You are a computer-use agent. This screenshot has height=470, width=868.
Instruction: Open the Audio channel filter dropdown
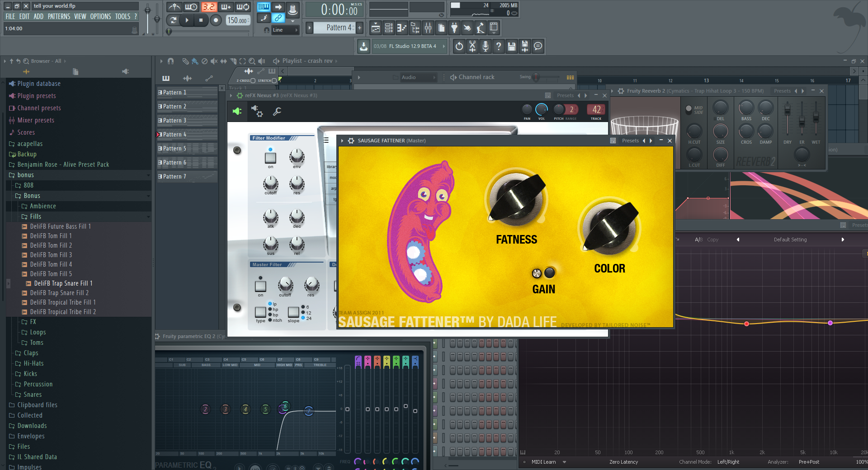tap(419, 77)
